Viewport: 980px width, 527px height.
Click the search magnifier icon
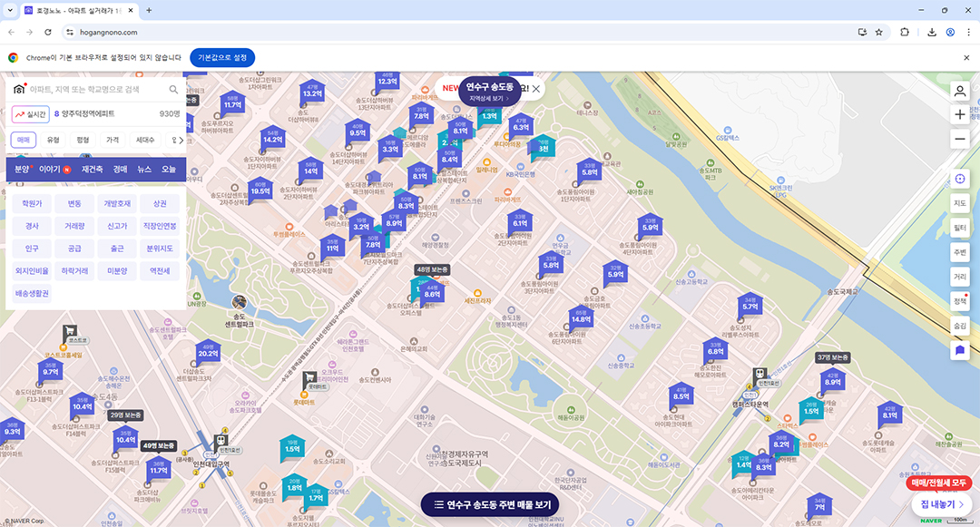pyautogui.click(x=173, y=90)
